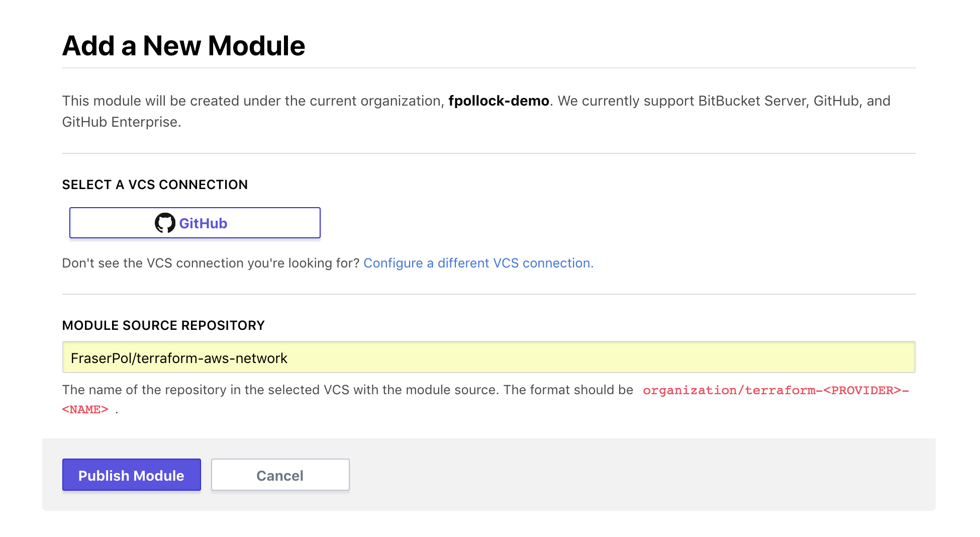Click the "Don't see the VCS connection" text

211,263
